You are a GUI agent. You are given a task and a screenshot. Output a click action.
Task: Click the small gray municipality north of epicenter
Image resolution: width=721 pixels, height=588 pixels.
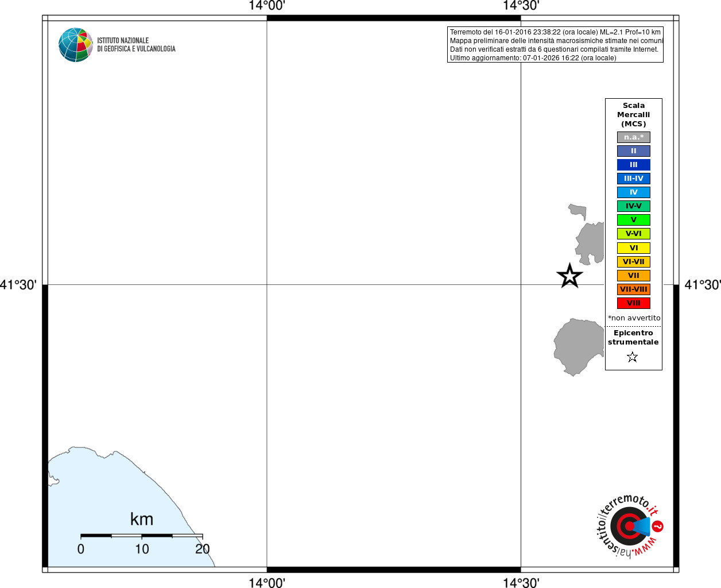coord(578,211)
